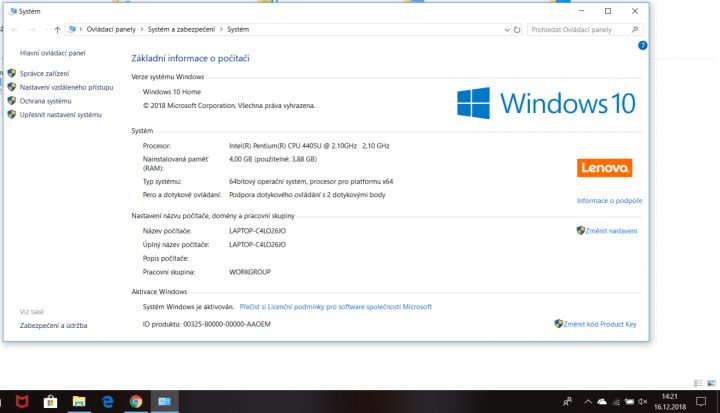Click the Základní informace o počítači heading
Screen dimensions: 720x413
(x=190, y=58)
